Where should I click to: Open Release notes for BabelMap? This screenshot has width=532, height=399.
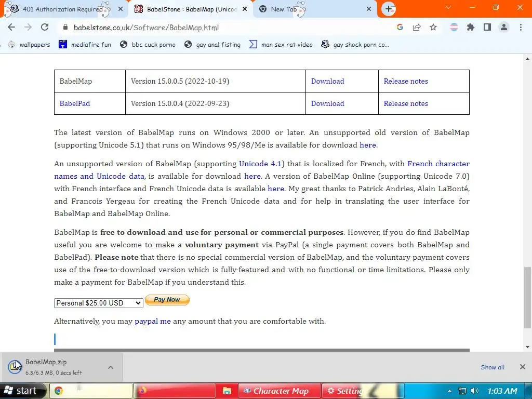[406, 81]
